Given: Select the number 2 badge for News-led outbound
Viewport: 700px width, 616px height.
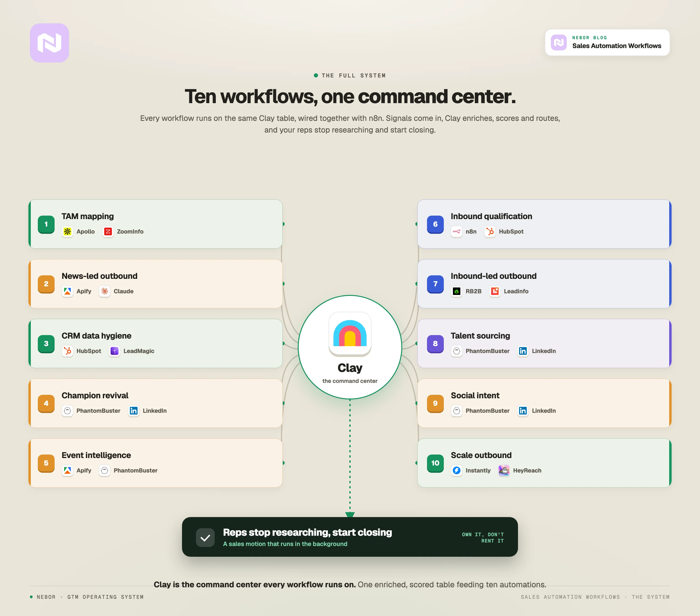Looking at the screenshot, I should 46,284.
